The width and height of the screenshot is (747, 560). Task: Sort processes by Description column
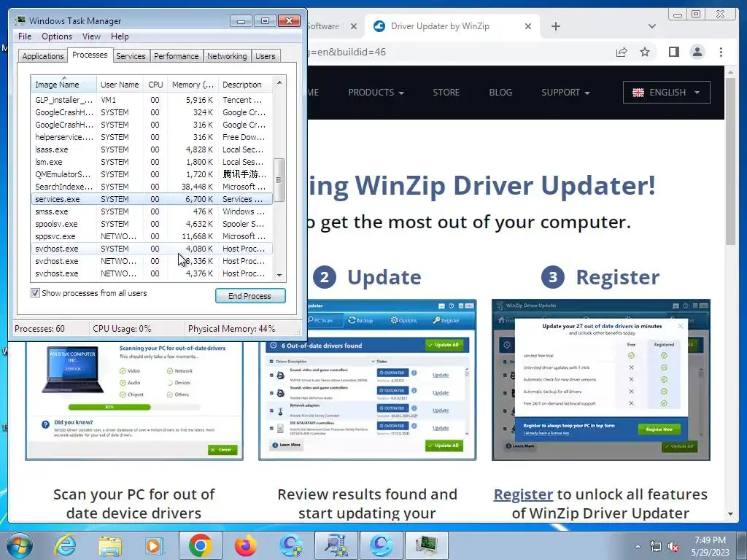(245, 85)
